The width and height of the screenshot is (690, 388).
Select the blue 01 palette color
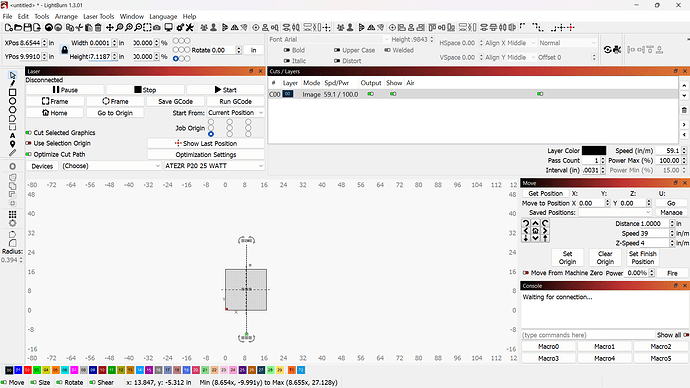pyautogui.click(x=18, y=370)
